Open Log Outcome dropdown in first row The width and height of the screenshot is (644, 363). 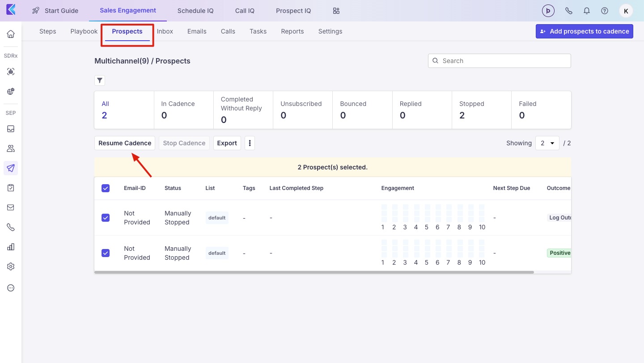coord(559,218)
